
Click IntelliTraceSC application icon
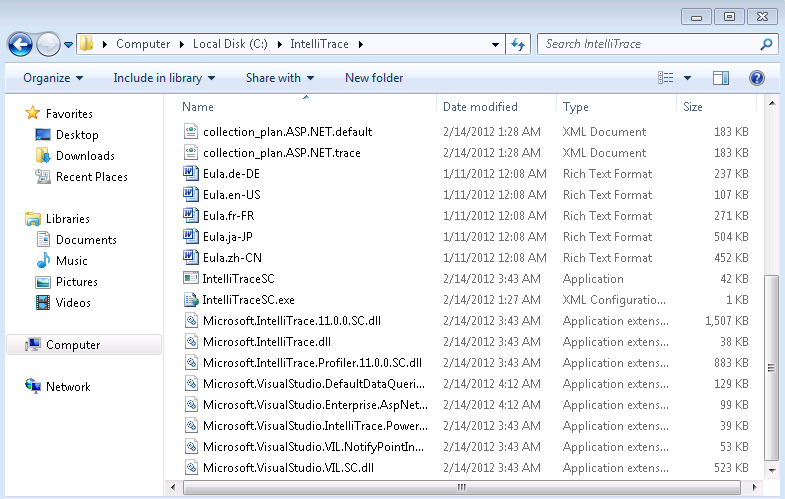[x=191, y=278]
